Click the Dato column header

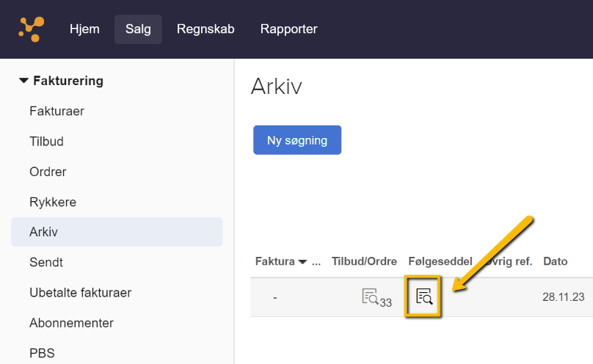tap(555, 261)
